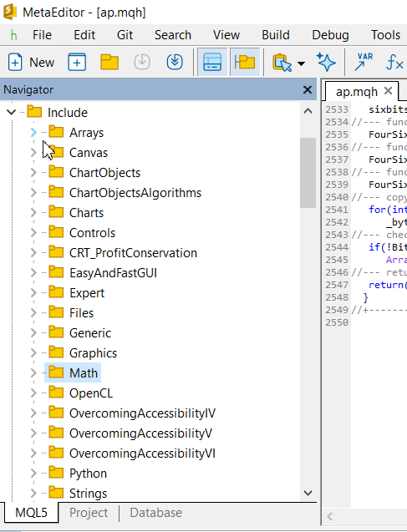Toggle the Toolbox folder view button

click(x=245, y=63)
